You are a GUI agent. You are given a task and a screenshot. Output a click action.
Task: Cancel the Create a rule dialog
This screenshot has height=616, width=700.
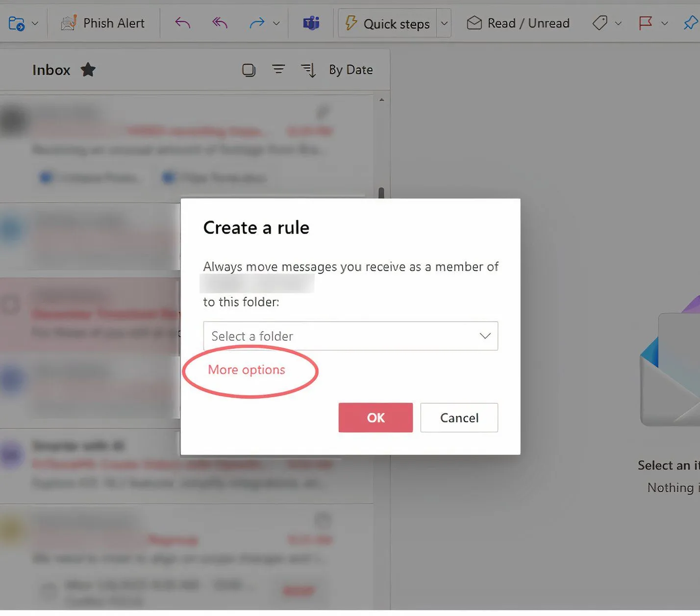click(x=459, y=418)
